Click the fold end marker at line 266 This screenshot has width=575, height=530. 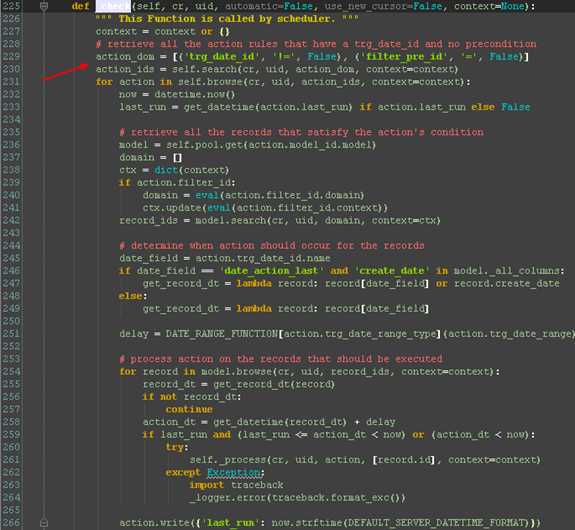44,523
